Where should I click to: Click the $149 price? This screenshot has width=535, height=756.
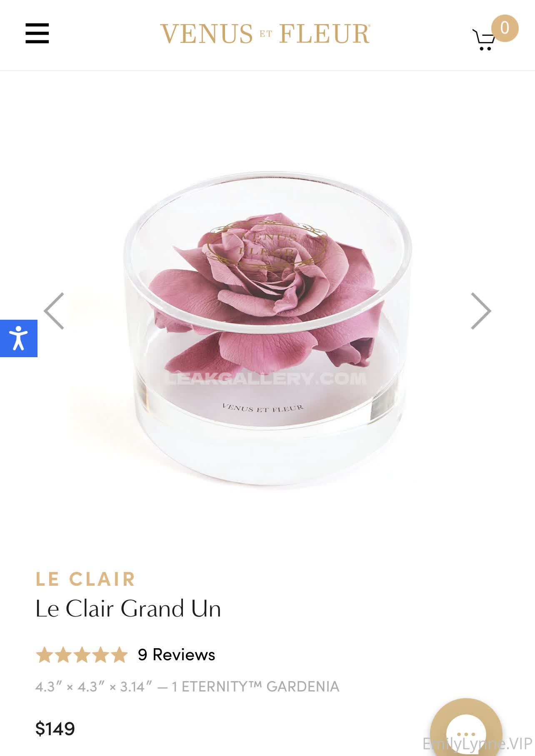55,729
